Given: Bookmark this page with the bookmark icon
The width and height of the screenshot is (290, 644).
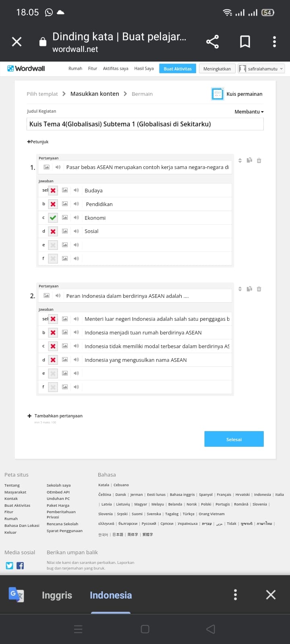Looking at the screenshot, I should [x=245, y=42].
